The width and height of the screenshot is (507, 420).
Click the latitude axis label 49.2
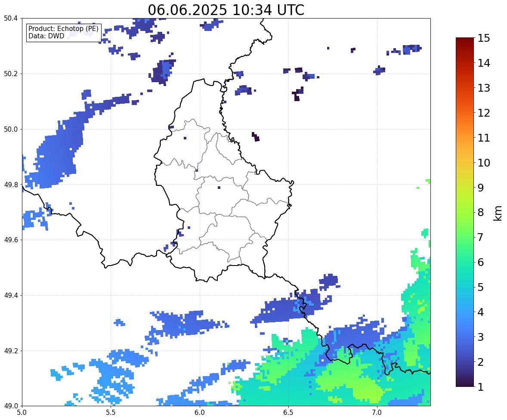click(10, 351)
